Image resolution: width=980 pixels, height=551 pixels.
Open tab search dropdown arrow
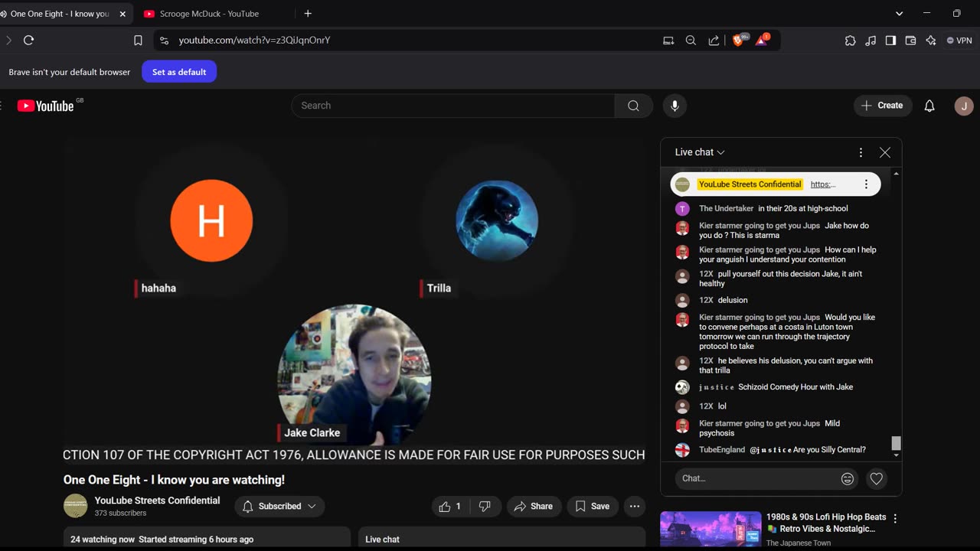click(900, 14)
